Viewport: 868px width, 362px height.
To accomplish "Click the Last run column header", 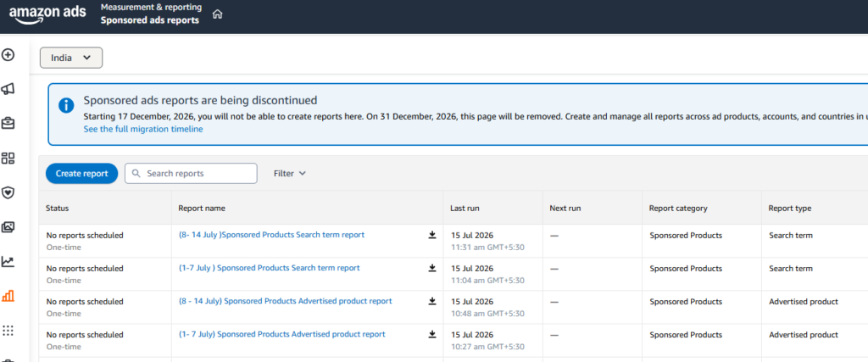I will point(465,208).
